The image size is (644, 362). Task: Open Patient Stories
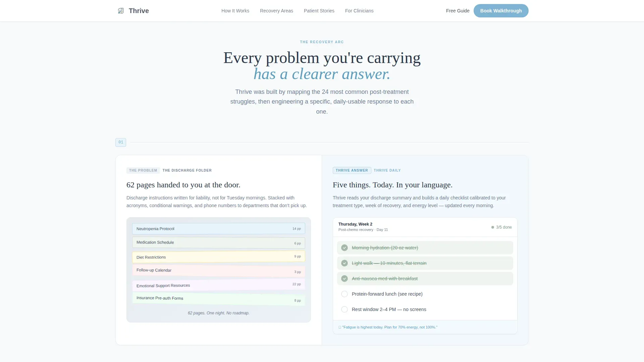319,11
